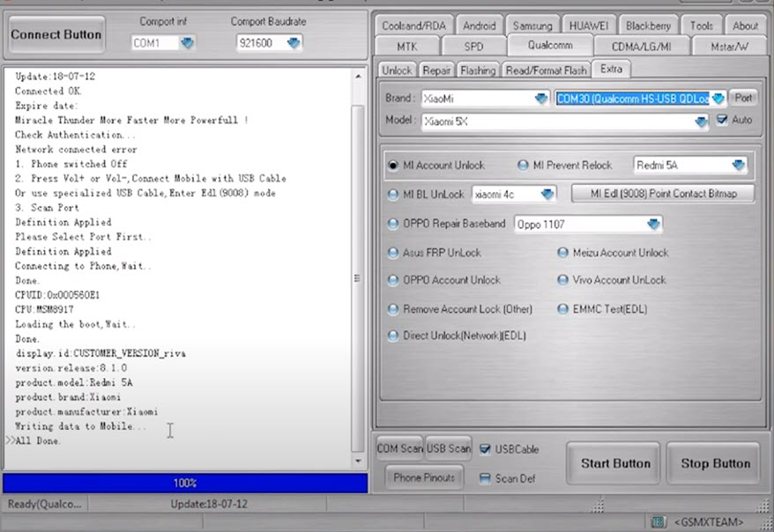The image size is (774, 532).
Task: Toggle the Auto checkbox
Action: [722, 120]
